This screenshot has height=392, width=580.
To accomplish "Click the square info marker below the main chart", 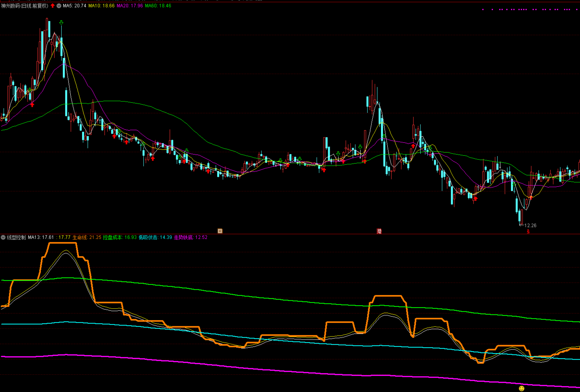I will pyautogui.click(x=220, y=231).
